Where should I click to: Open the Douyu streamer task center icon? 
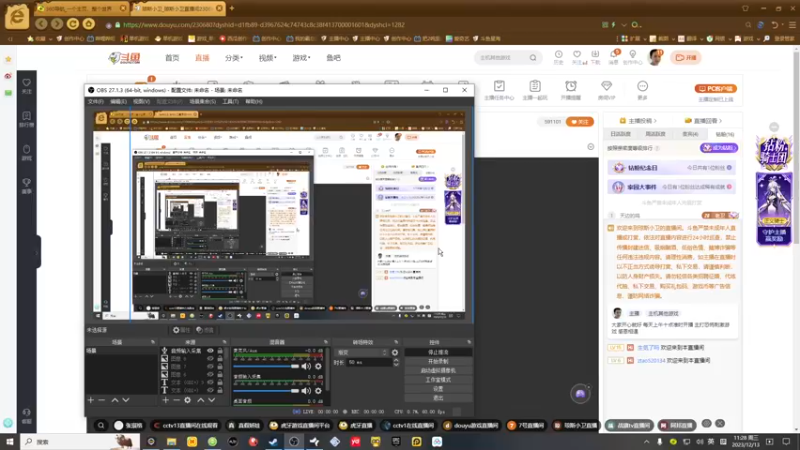tap(499, 89)
